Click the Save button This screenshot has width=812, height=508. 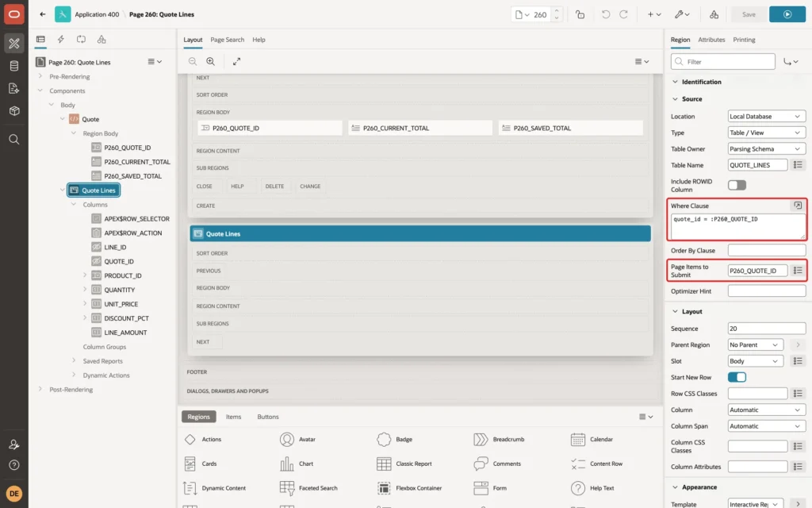749,14
